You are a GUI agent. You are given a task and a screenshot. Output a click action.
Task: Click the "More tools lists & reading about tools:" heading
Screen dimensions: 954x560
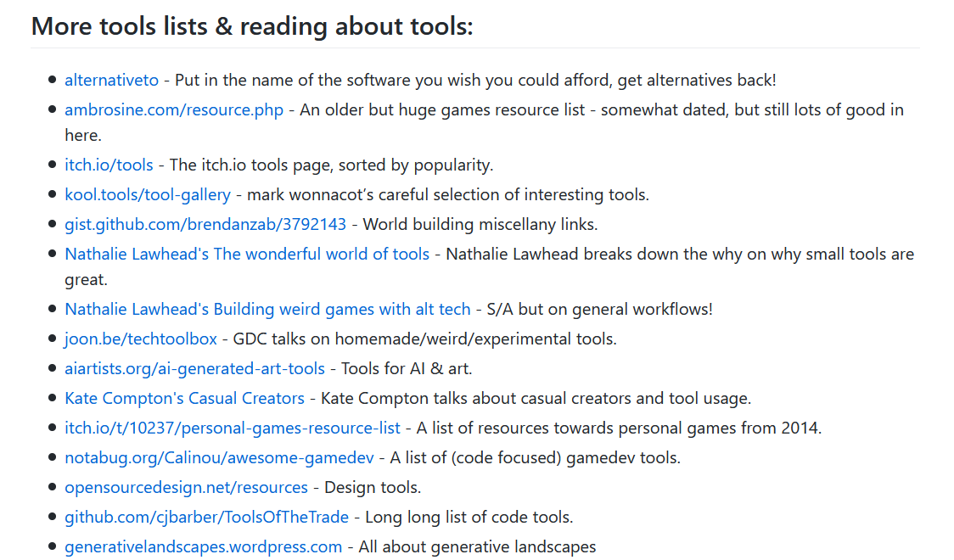(x=252, y=26)
